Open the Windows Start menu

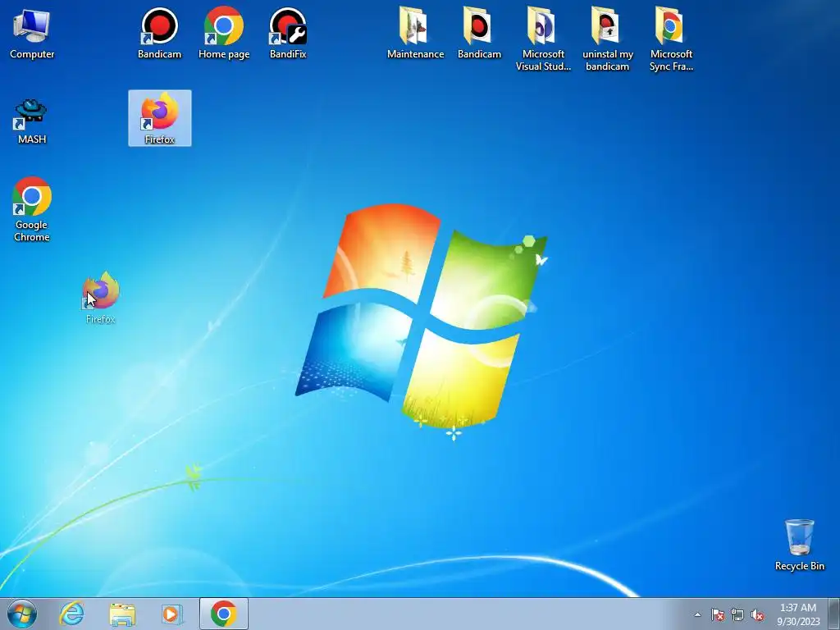[22, 614]
